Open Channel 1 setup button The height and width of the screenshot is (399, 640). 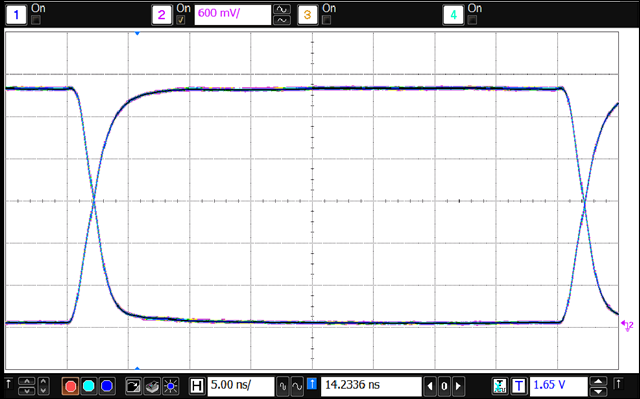point(16,15)
